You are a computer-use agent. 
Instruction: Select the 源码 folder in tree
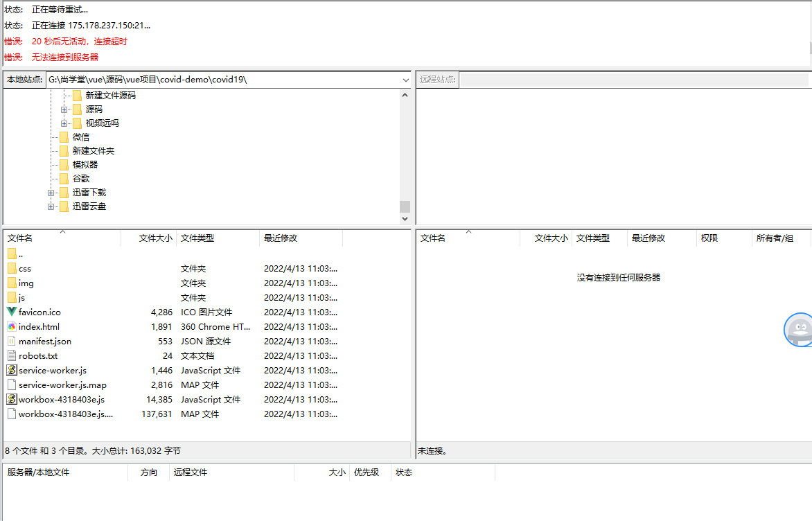click(94, 109)
